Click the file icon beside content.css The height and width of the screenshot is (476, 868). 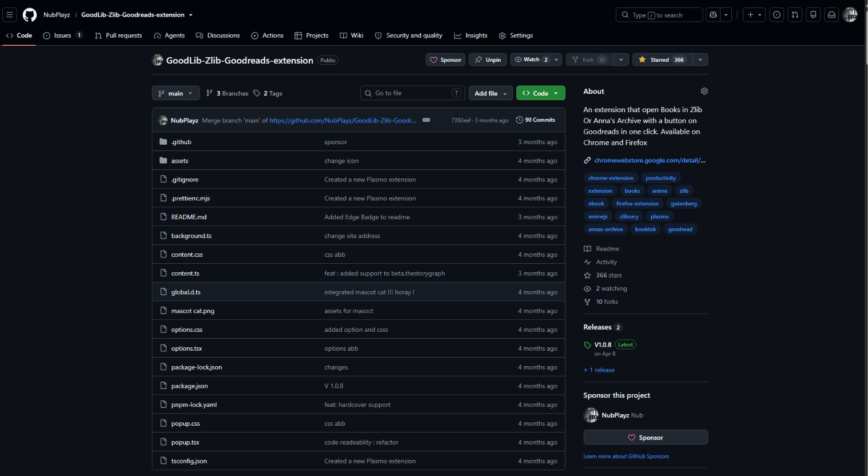pyautogui.click(x=164, y=255)
